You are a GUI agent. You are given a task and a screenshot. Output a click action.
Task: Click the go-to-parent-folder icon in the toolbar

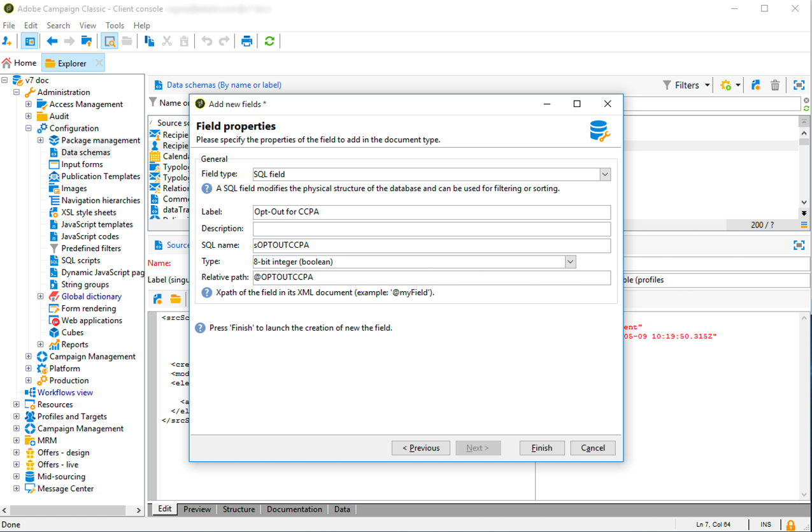[x=87, y=41]
